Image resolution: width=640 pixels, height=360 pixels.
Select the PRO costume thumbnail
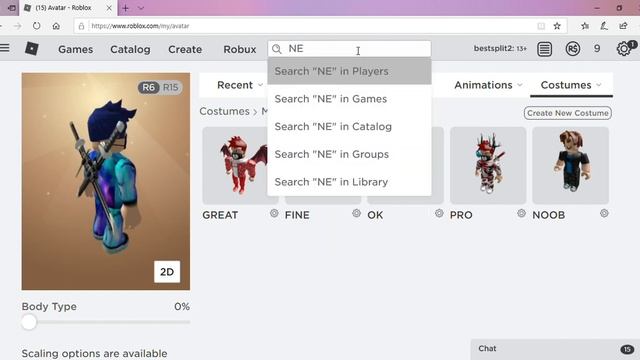point(488,165)
